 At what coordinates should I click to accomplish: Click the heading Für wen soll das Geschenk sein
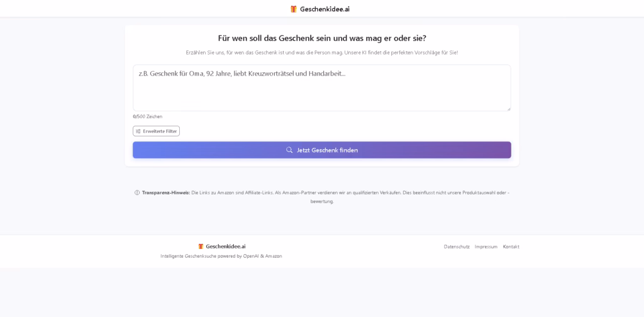322,38
